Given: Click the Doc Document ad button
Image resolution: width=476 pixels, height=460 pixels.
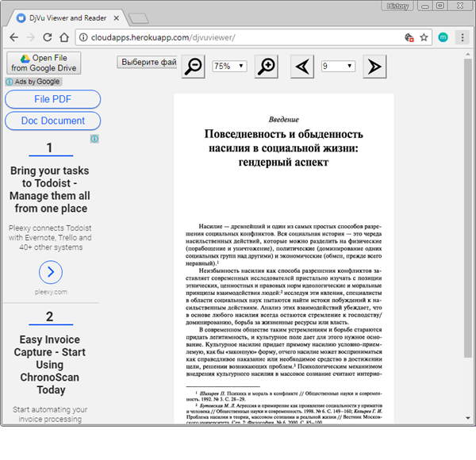Looking at the screenshot, I should (53, 121).
